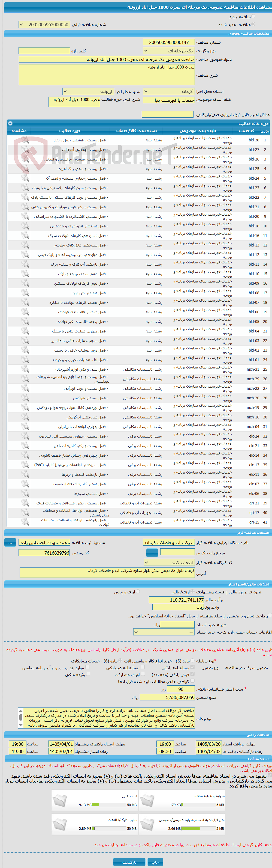
Task: Open view icon for row bld-28
Action: [x=25, y=140]
